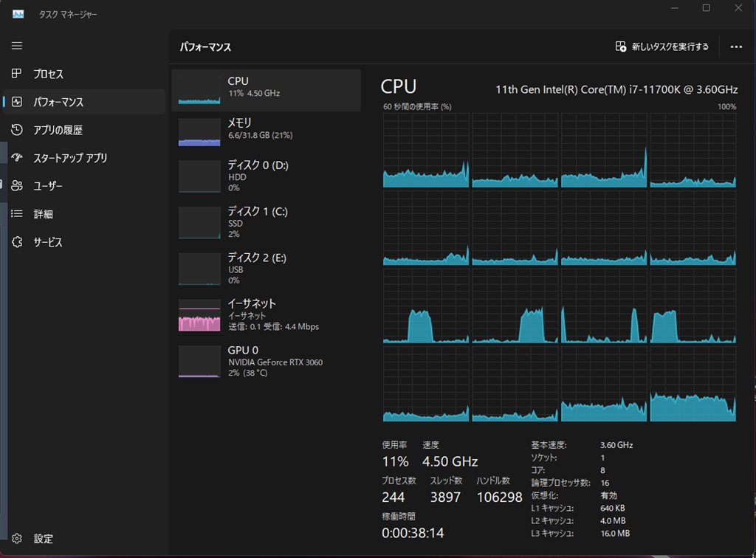Open the 詳細 list icon
Image resolution: width=756 pixels, height=558 pixels.
click(x=17, y=213)
